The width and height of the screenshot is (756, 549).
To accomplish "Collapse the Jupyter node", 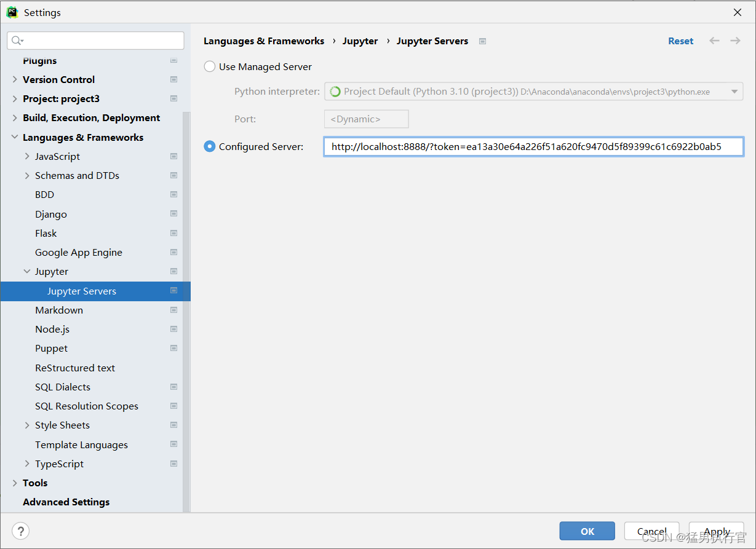I will point(27,271).
